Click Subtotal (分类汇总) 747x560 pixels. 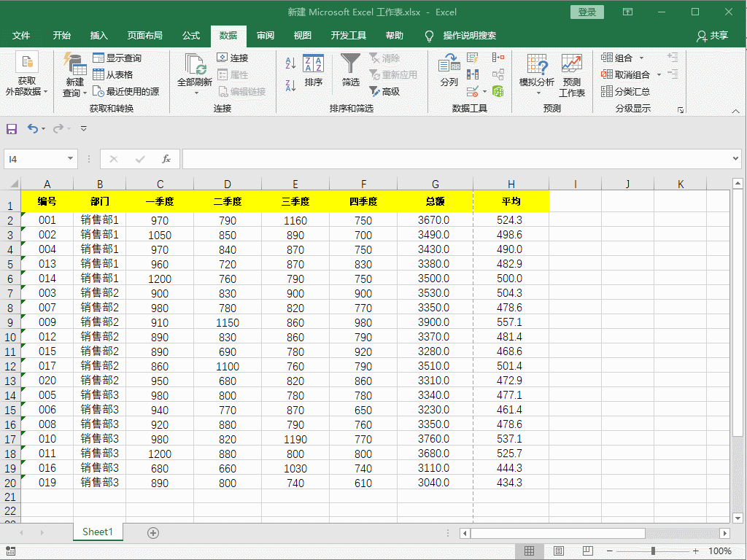625,91
